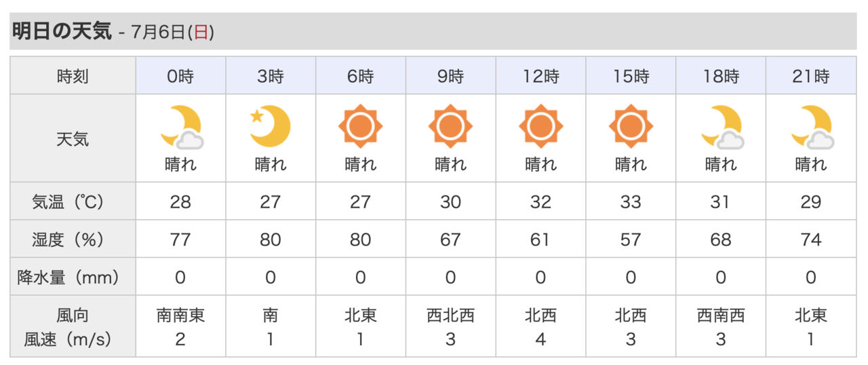The width and height of the screenshot is (868, 365).
Task: Click the sun icon under 15時
Action: click(x=631, y=127)
